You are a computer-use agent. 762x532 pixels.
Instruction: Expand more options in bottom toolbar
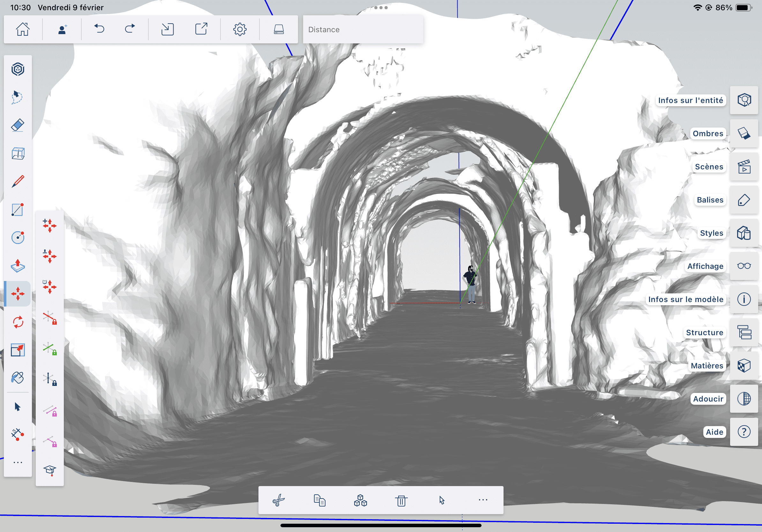[x=483, y=500]
